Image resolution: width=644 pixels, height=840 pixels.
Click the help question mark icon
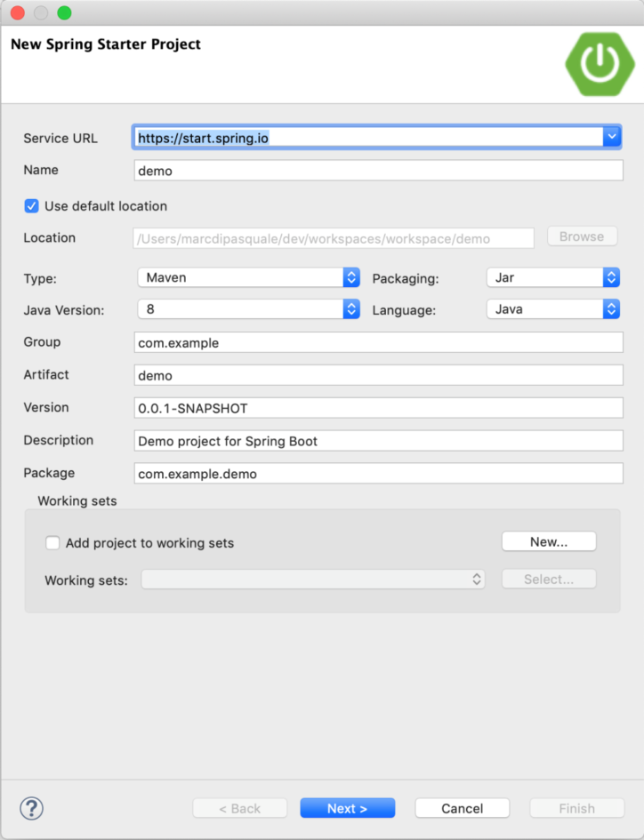point(32,807)
